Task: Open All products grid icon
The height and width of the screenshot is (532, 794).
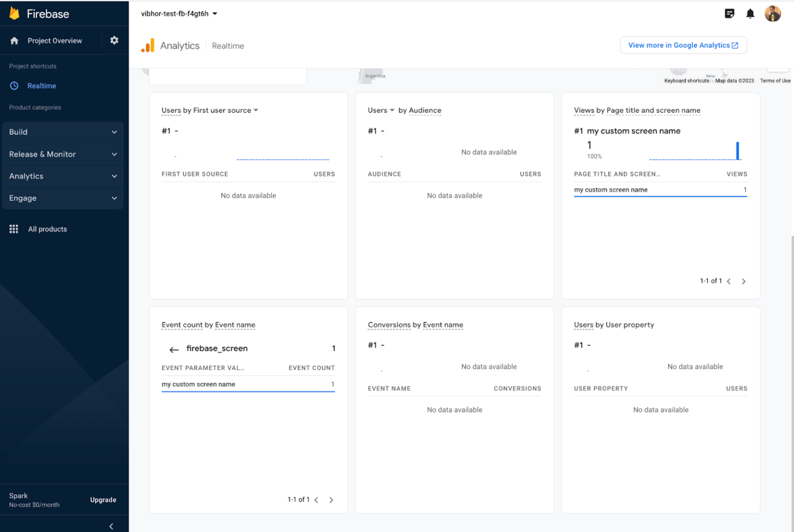Action: (x=14, y=229)
